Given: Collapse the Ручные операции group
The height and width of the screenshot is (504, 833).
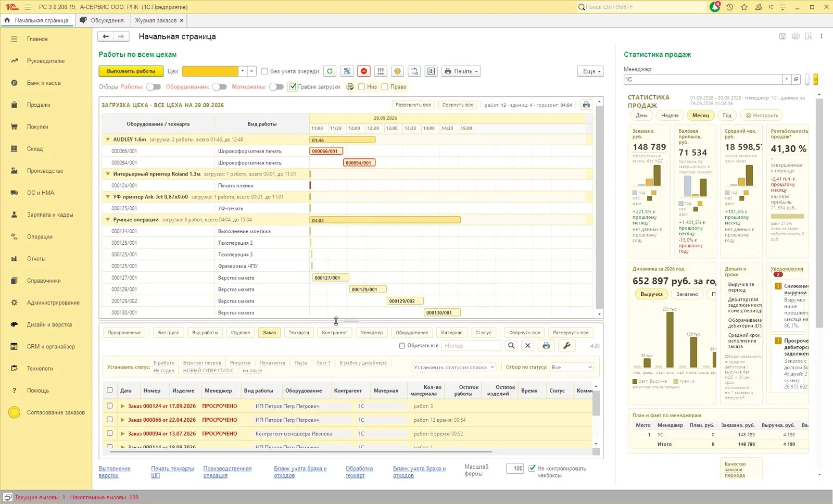Looking at the screenshot, I should [108, 220].
